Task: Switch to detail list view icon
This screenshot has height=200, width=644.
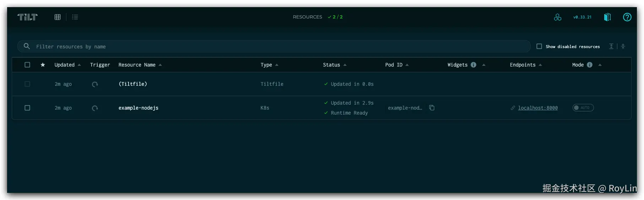Action: tap(75, 17)
